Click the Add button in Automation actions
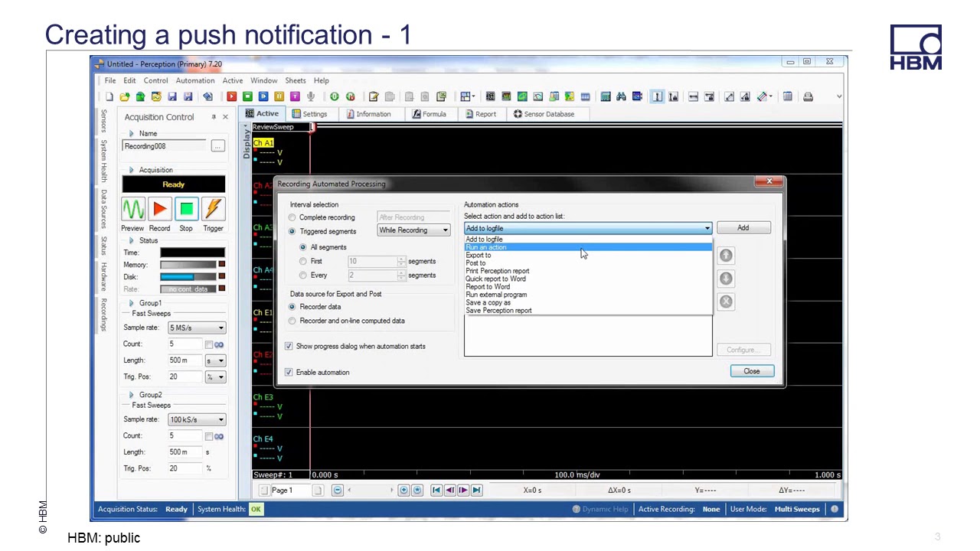Viewport: 980px width, 551px height. click(x=743, y=228)
